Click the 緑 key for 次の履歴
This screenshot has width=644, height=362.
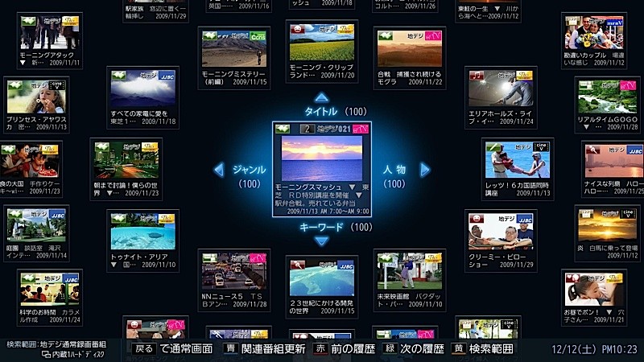click(390, 349)
